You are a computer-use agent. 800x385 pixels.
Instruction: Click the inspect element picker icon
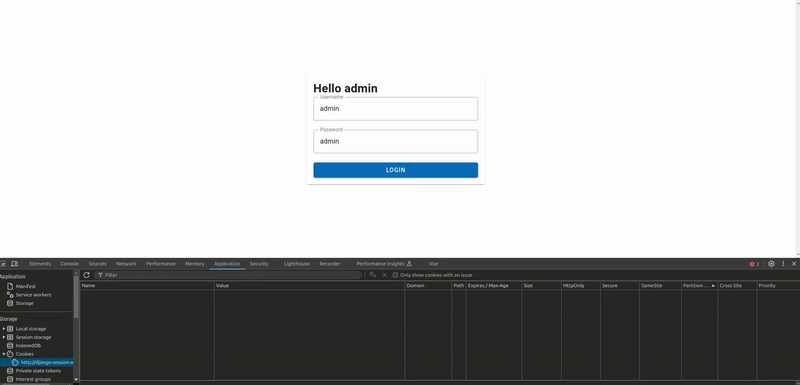[x=3, y=264]
